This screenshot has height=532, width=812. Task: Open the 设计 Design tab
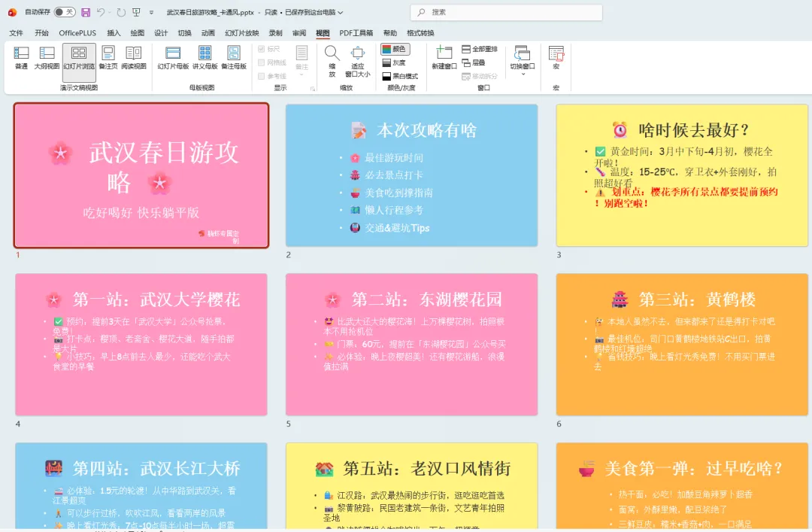pyautogui.click(x=161, y=32)
